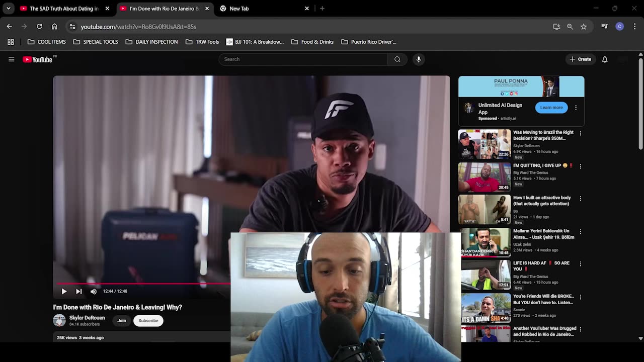The image size is (644, 362).
Task: Start voice search with microphone icon
Action: coord(419,59)
